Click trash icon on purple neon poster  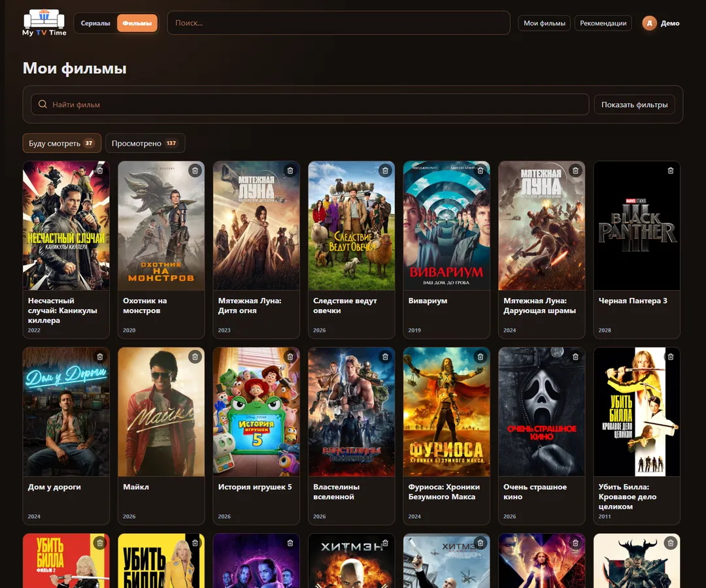tap(290, 543)
